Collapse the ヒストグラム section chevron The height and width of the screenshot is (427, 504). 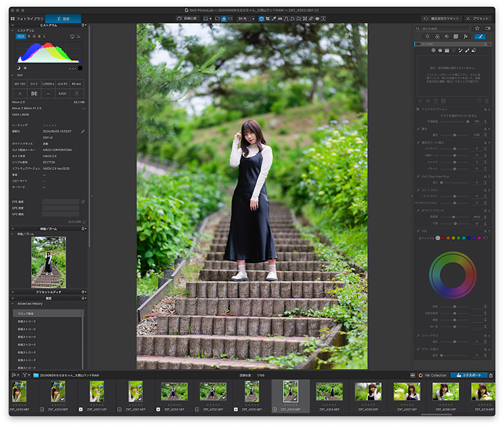click(x=13, y=30)
